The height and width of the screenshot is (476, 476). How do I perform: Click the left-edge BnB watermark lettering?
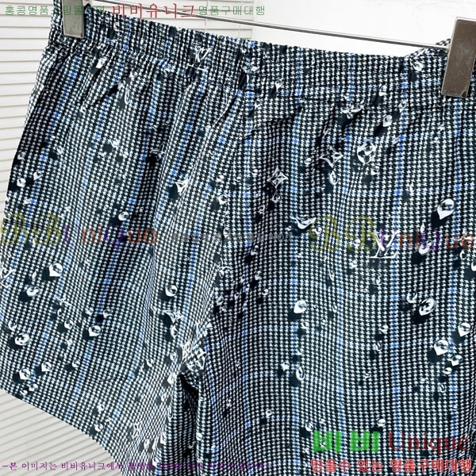tap(32, 230)
